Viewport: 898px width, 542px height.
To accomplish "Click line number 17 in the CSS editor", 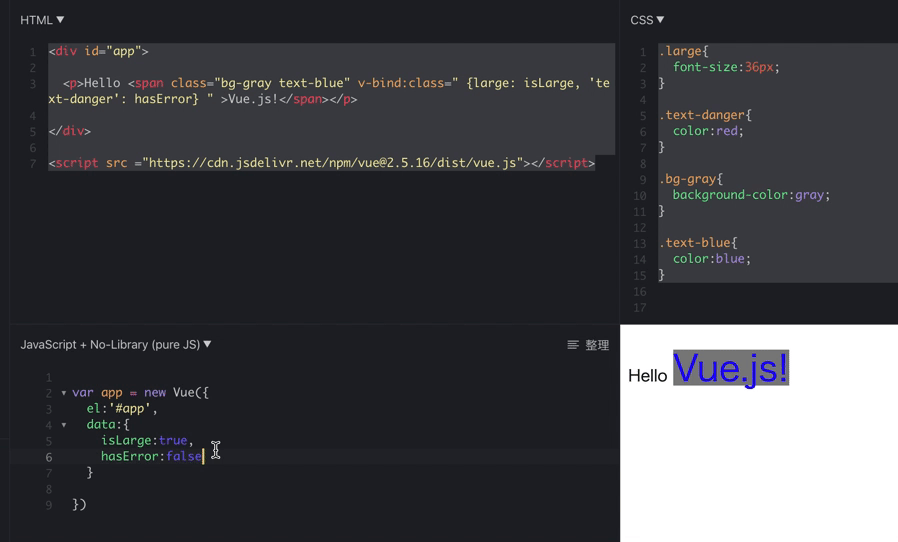I will click(x=640, y=308).
